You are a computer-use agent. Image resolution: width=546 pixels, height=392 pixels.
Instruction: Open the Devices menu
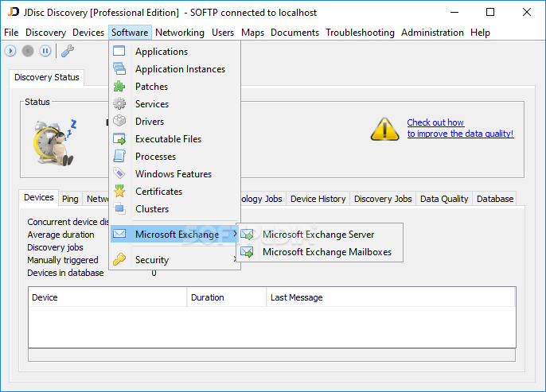pyautogui.click(x=88, y=33)
